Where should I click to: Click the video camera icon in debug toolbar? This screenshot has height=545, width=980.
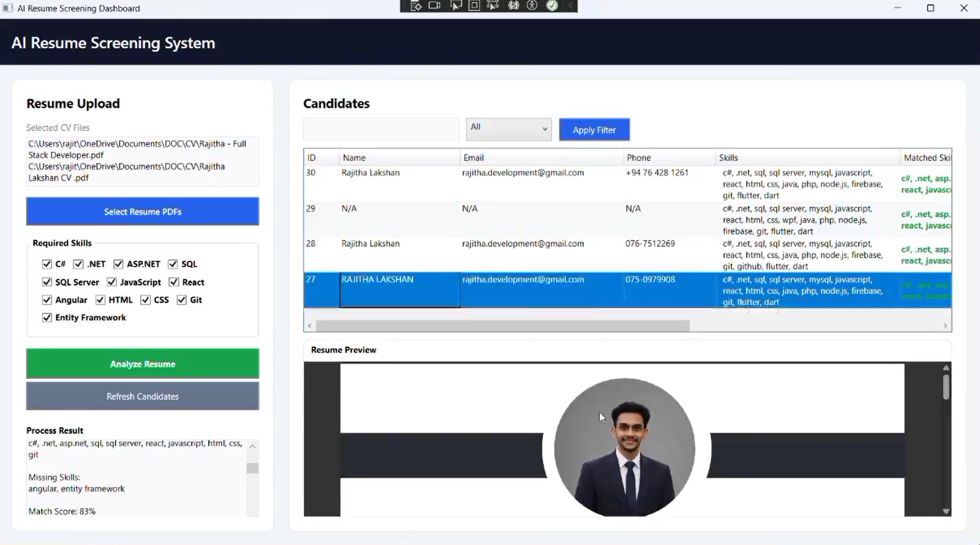[x=435, y=6]
